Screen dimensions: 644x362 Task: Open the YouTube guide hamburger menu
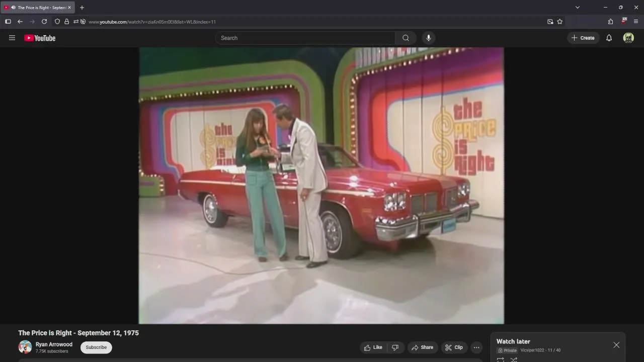click(12, 38)
